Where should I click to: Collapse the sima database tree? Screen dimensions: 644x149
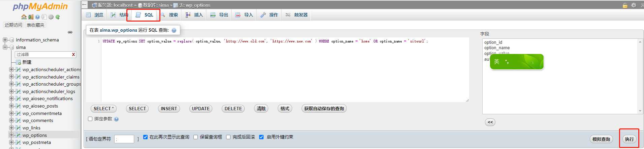(x=5, y=47)
